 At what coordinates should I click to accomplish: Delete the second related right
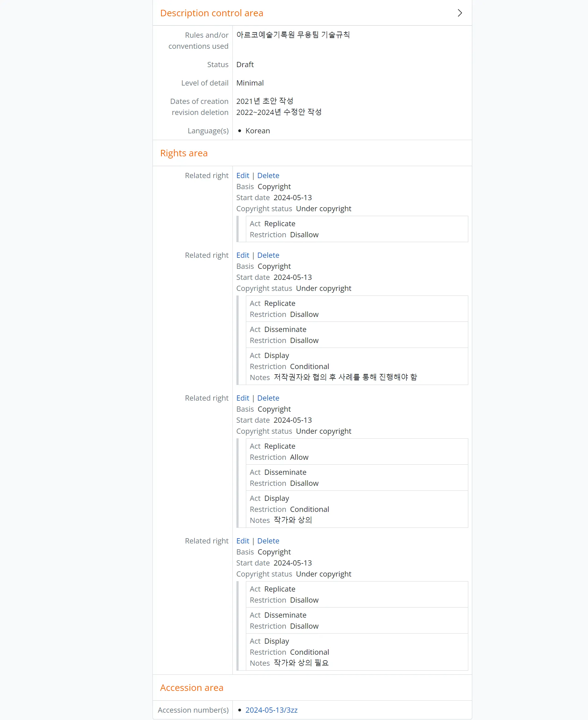pos(268,255)
